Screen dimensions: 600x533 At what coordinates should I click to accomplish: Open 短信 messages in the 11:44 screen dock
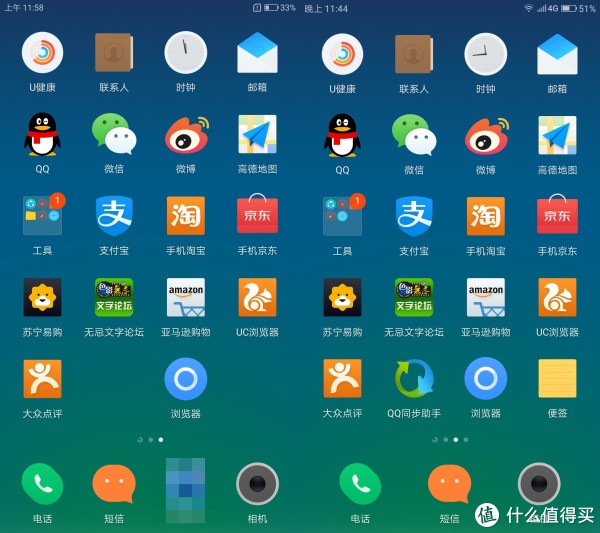coord(449,484)
